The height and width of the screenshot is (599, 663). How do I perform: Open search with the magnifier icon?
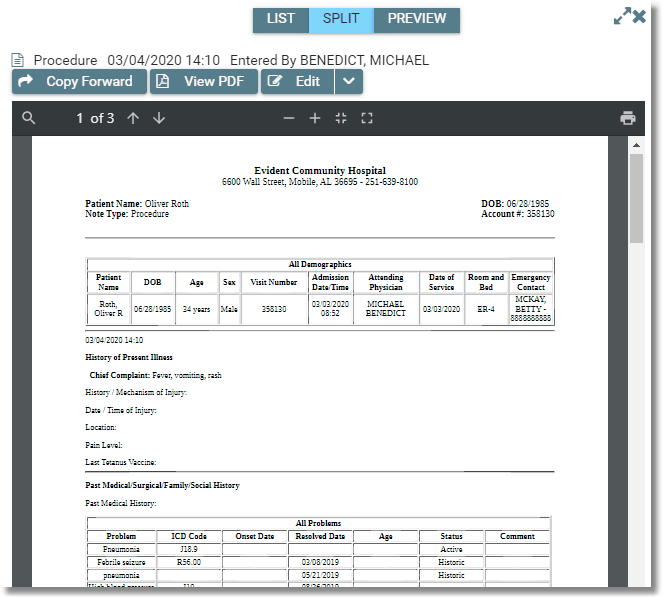(28, 118)
